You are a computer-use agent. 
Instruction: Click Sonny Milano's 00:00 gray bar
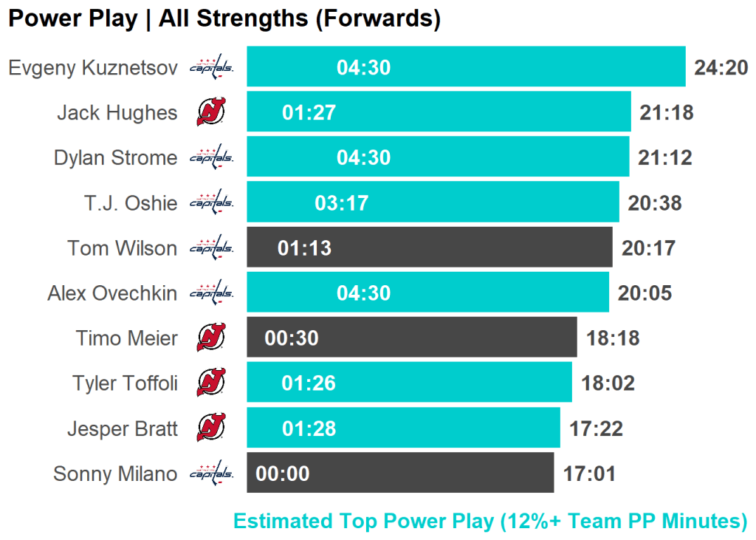click(400, 473)
